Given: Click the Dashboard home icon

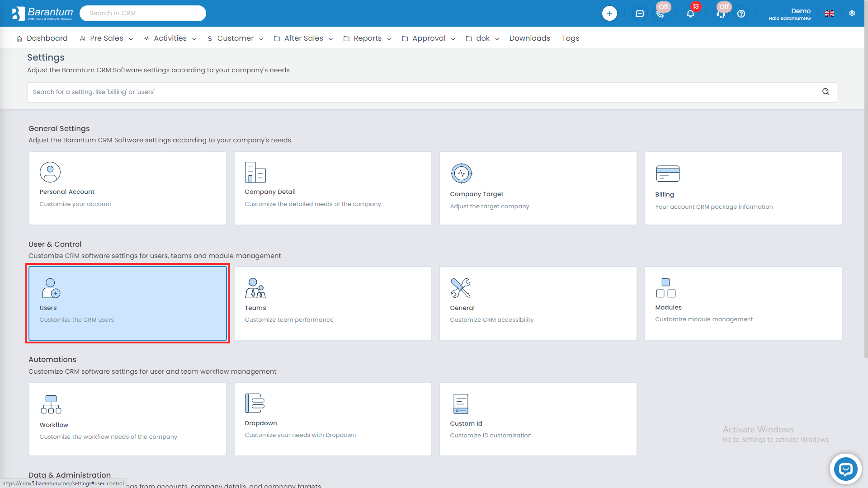Looking at the screenshot, I should click(x=19, y=39).
